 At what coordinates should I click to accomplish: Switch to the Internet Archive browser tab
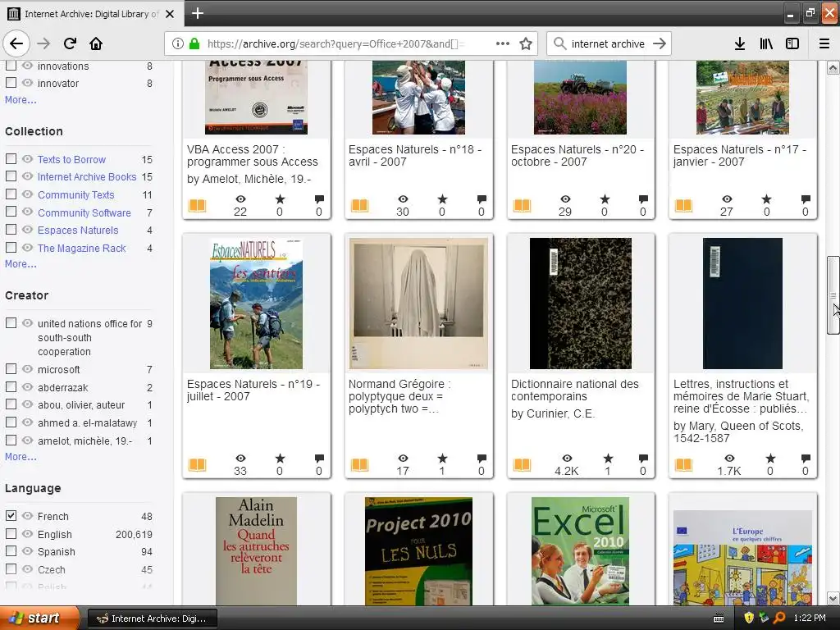[92, 14]
